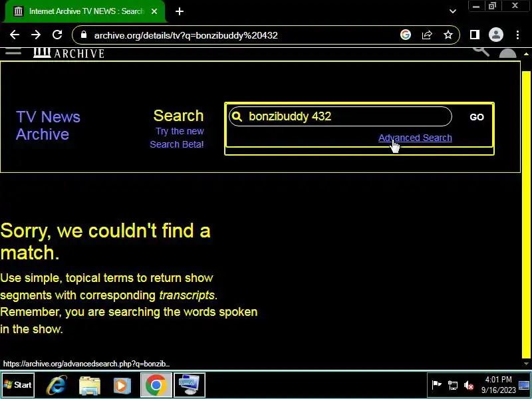Open Windows Explorer folder on taskbar
Viewport: 532px width, 399px height.
pos(90,385)
